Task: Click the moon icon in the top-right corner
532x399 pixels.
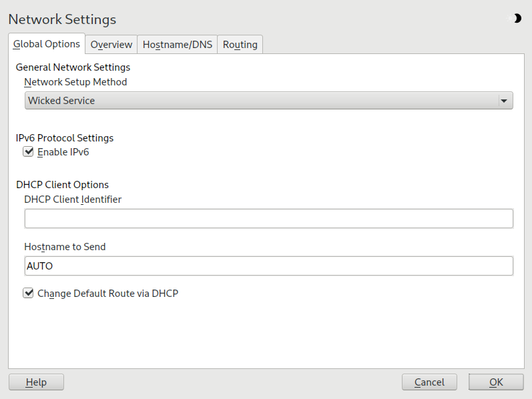Action: (516, 19)
